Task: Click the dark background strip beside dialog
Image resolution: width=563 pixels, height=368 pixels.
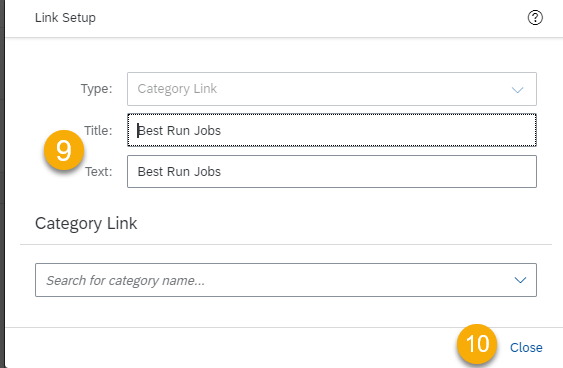Action: click(x=2, y=184)
